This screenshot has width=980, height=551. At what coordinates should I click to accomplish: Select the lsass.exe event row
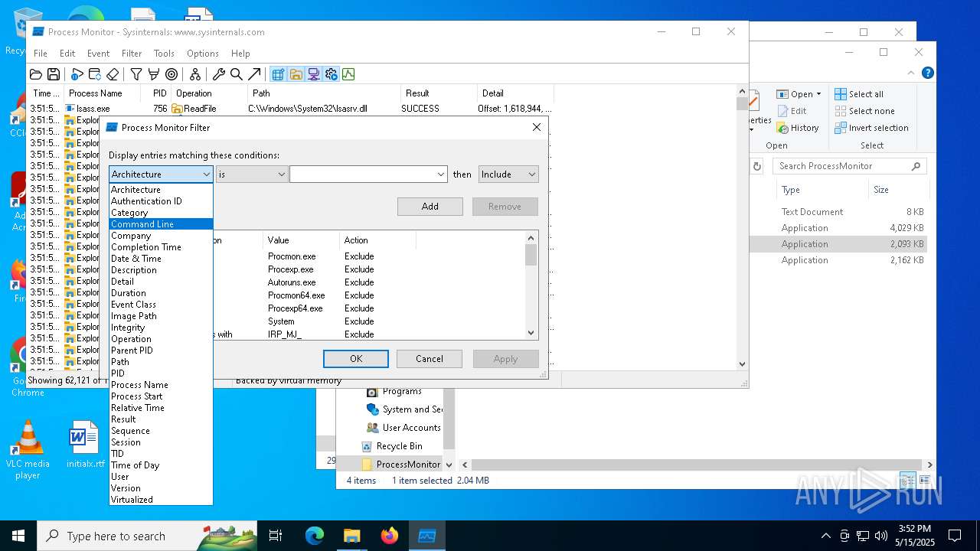291,109
